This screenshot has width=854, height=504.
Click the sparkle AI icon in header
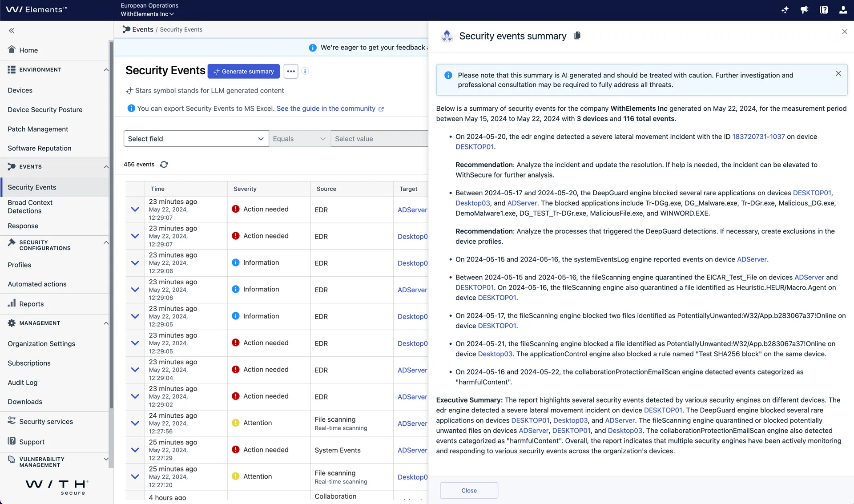[785, 10]
